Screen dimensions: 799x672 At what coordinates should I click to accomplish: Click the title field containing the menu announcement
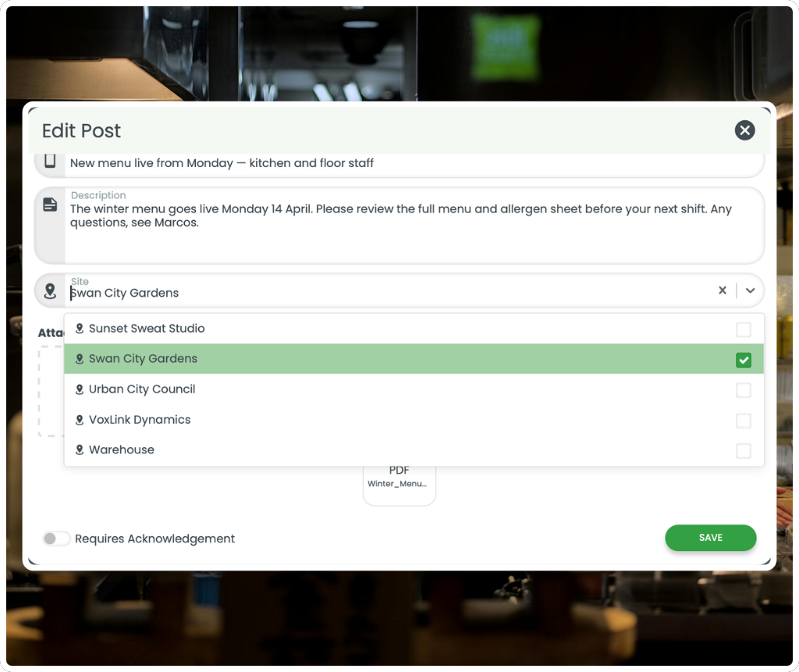(312, 162)
